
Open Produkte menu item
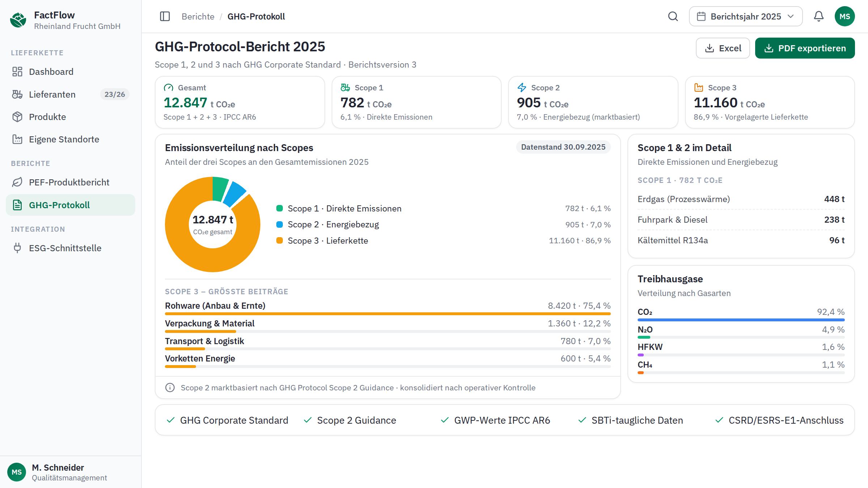click(x=71, y=117)
